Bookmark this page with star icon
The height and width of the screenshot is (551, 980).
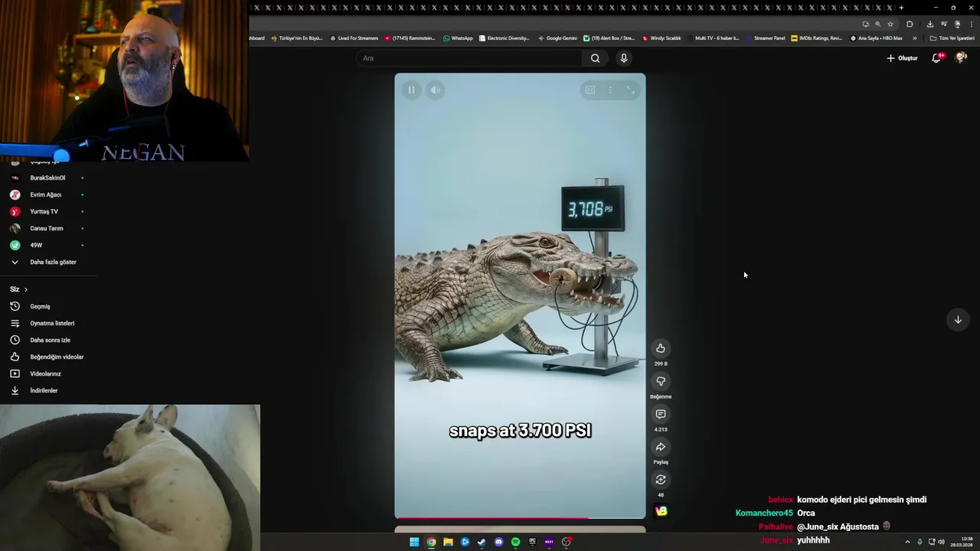[x=890, y=24]
